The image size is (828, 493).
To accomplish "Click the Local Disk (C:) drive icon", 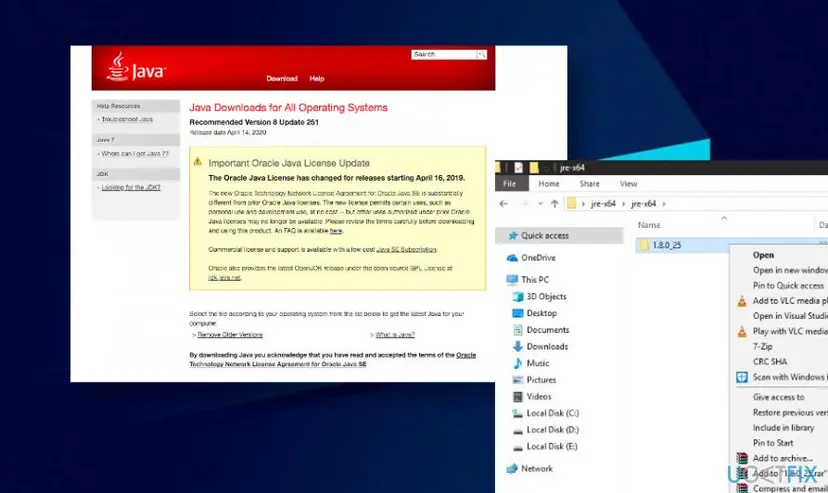I will tap(518, 413).
